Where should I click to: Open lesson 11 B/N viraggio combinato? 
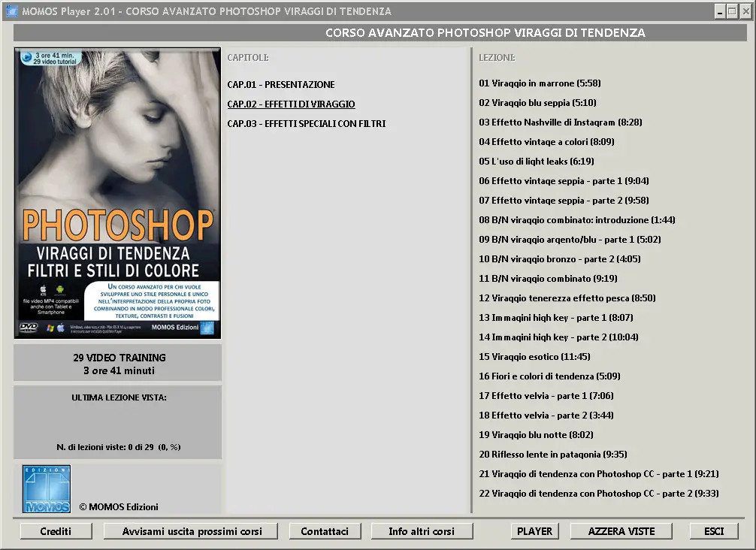pyautogui.click(x=548, y=279)
